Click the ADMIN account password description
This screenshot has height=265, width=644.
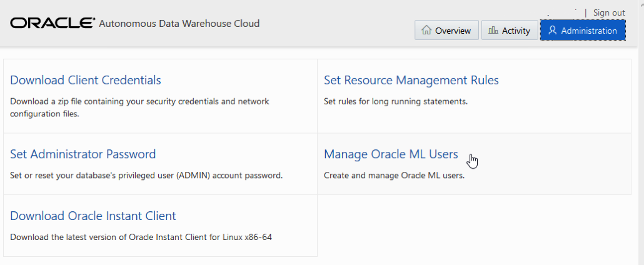(x=146, y=175)
